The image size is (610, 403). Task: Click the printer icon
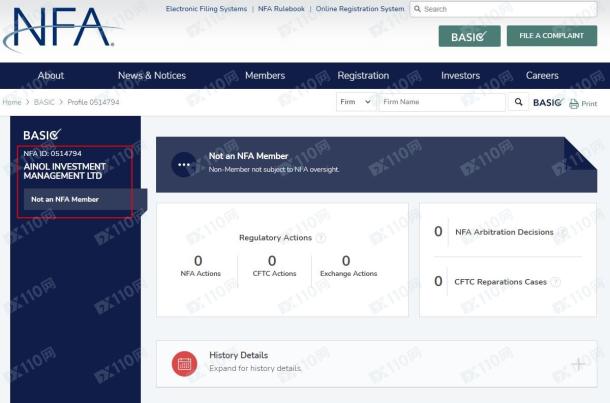pyautogui.click(x=574, y=104)
